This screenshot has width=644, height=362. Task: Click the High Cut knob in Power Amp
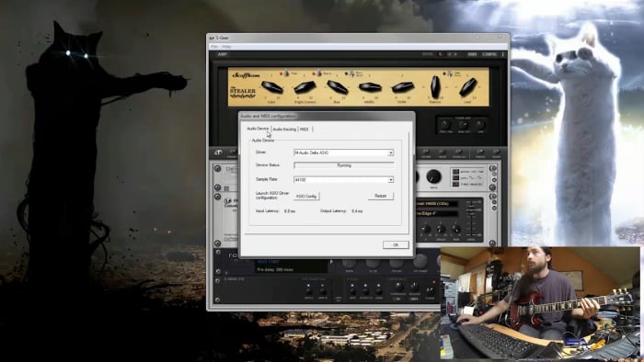click(x=463, y=124)
